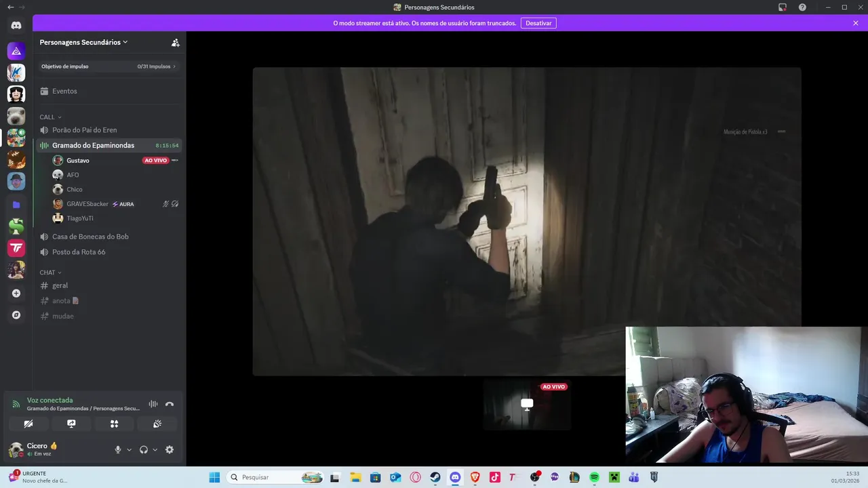Open the geral text channel
868x488 pixels.
click(x=108, y=285)
